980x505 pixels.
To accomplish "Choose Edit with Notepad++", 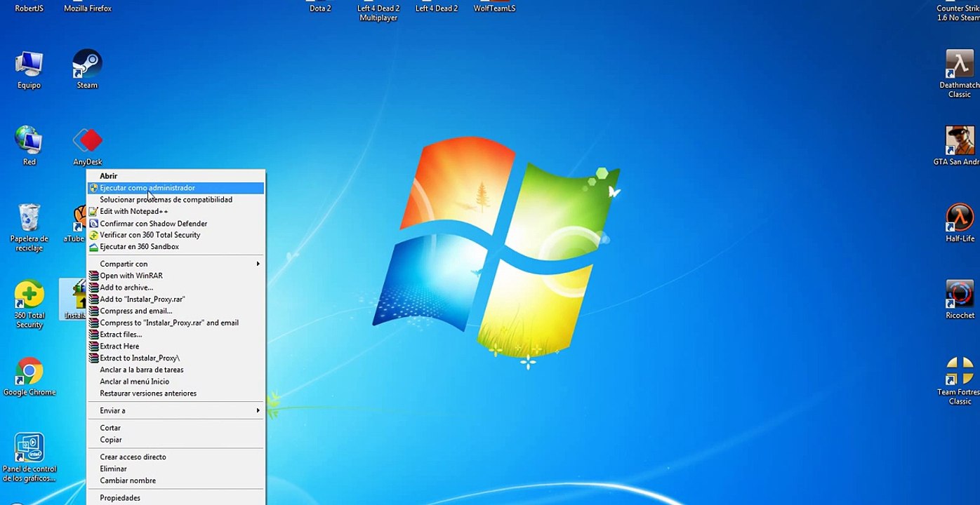I will pos(176,211).
